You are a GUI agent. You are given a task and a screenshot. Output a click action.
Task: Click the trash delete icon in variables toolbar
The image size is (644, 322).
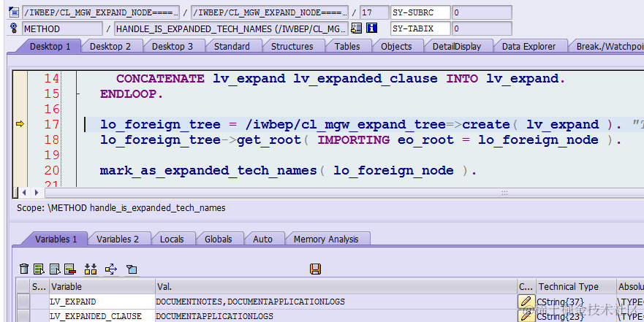point(24,269)
